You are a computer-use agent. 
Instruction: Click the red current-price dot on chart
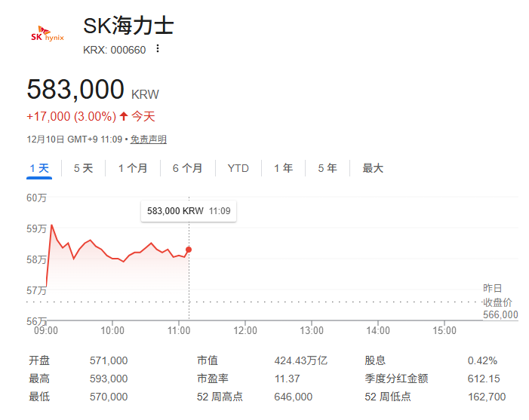pos(188,250)
